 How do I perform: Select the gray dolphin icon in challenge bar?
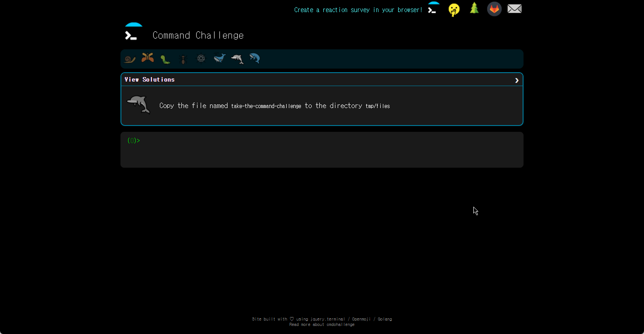237,59
